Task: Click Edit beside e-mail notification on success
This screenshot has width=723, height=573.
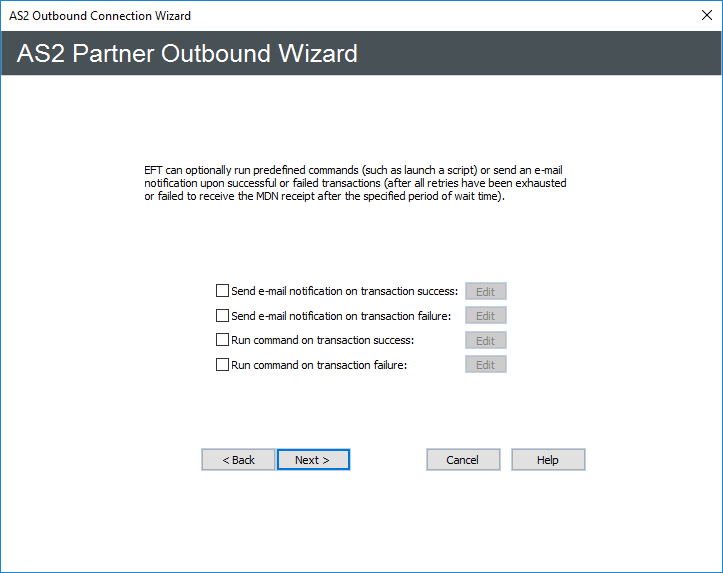Action: pyautogui.click(x=485, y=291)
